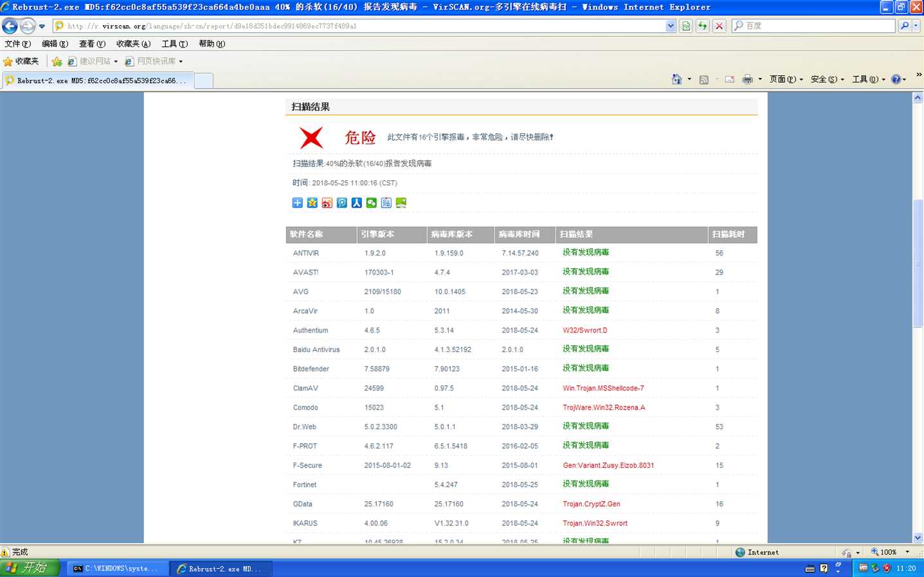This screenshot has height=577, width=924.
Task: Click the red Stop loading icon
Action: click(720, 26)
